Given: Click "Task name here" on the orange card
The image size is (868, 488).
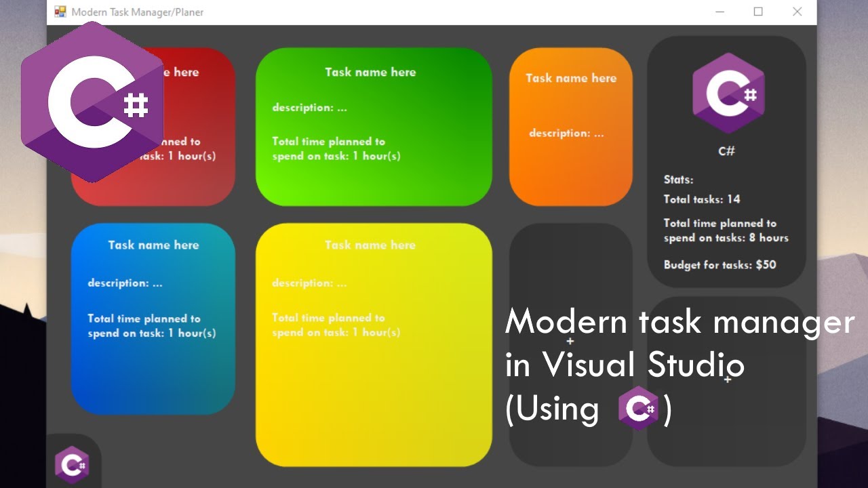Looking at the screenshot, I should click(x=571, y=78).
